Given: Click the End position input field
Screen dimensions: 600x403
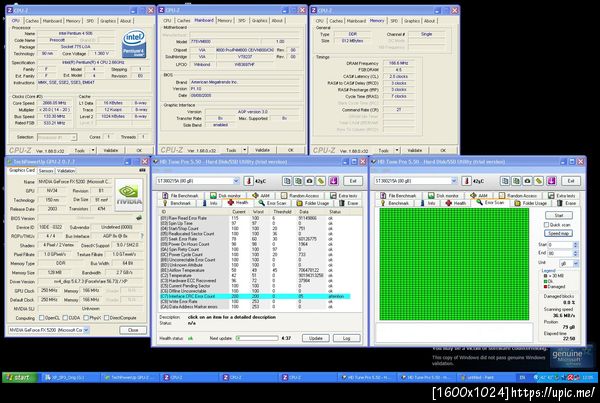Looking at the screenshot, I should pos(560,253).
